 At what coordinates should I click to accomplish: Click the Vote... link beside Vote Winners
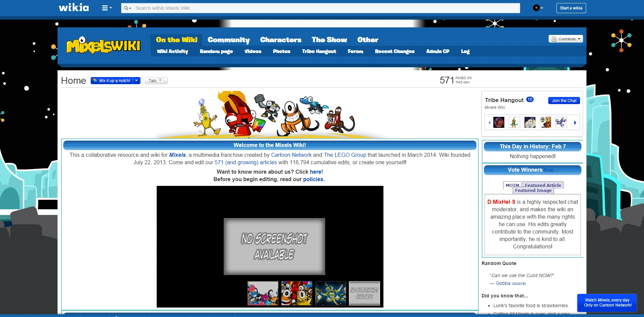point(550,170)
